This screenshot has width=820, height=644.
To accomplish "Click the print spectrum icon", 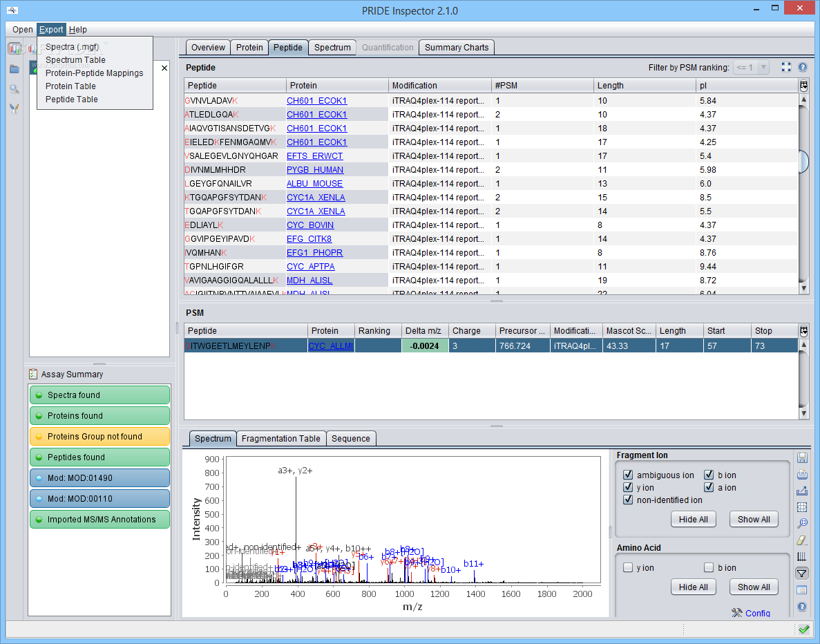I will click(802, 475).
